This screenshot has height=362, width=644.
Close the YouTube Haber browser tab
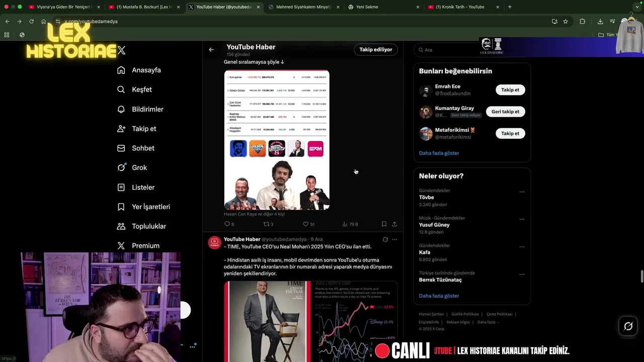point(258,7)
